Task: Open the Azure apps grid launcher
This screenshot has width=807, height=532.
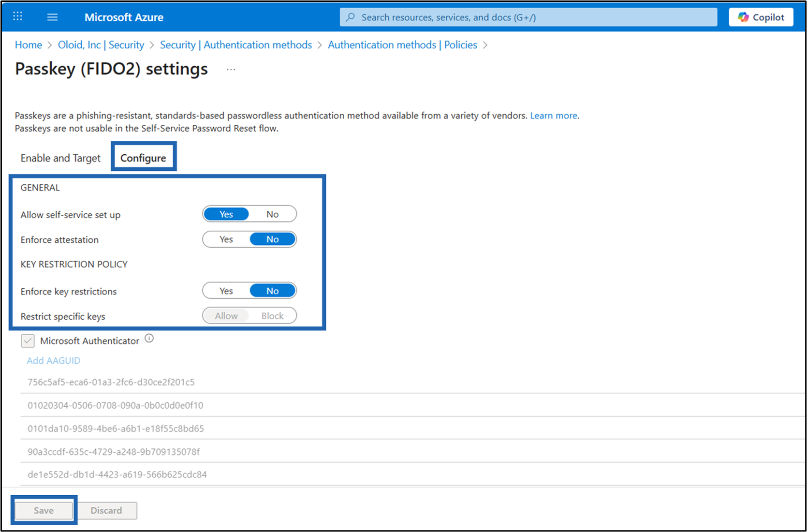Action: click(17, 16)
